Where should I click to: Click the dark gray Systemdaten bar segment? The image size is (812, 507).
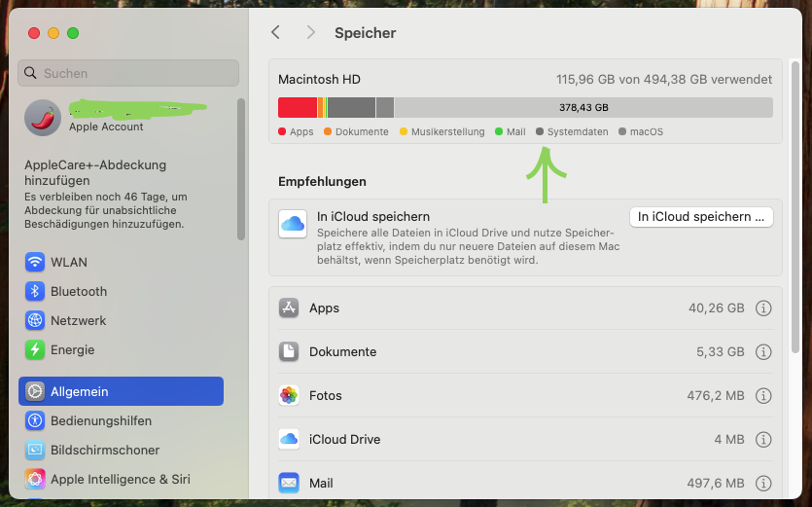coord(351,107)
